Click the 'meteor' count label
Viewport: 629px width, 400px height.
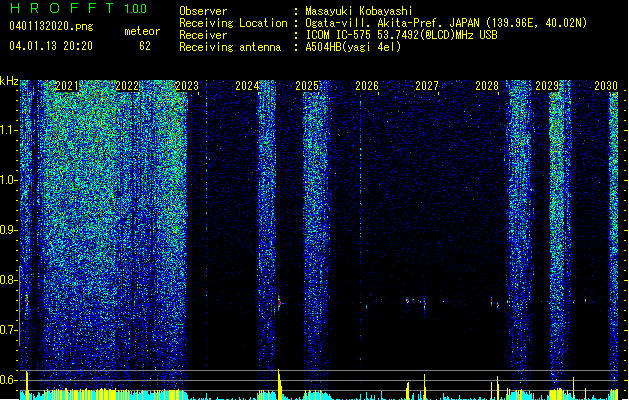click(142, 31)
